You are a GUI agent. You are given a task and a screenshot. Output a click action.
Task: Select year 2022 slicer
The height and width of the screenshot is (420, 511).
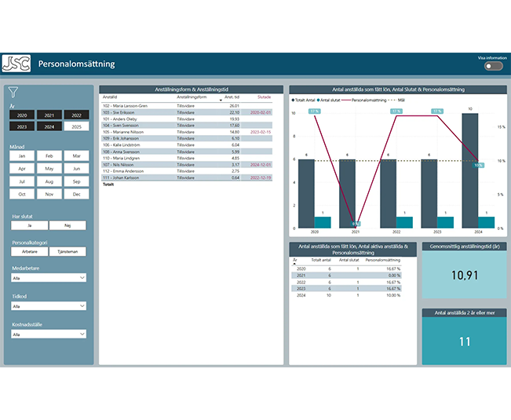point(77,115)
